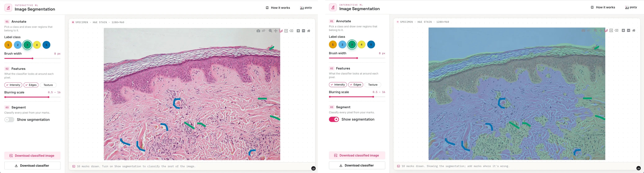Viewport: 644px width, 173px height.
Task: Pick orange label class 1, segmentation-off view
Action: coord(8,45)
